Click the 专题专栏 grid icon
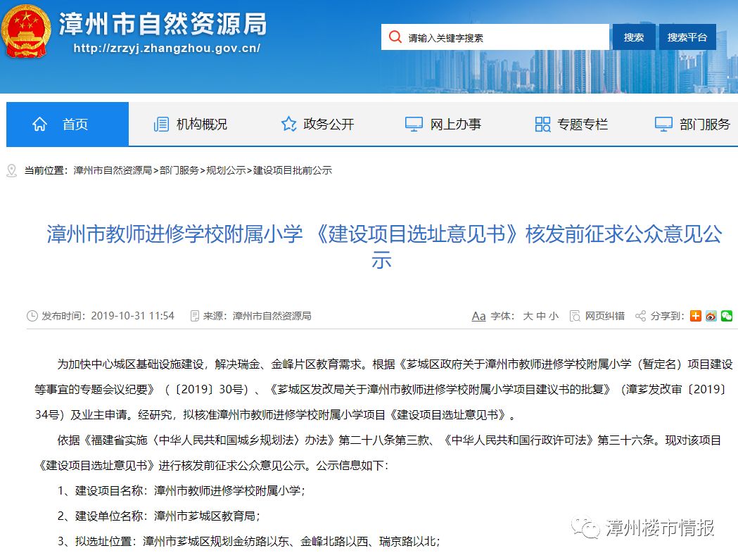The width and height of the screenshot is (738, 560). coord(542,124)
